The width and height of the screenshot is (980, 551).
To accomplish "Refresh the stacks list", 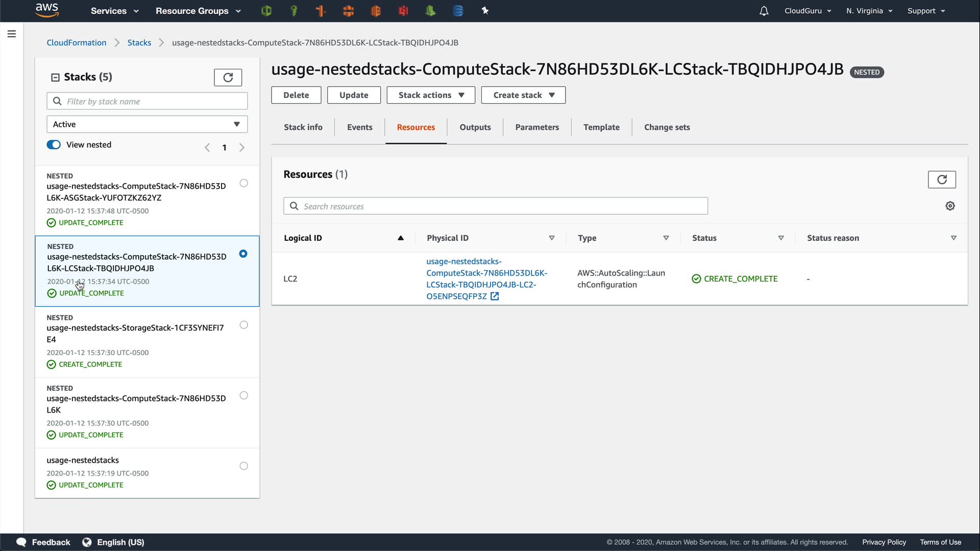I will (228, 78).
